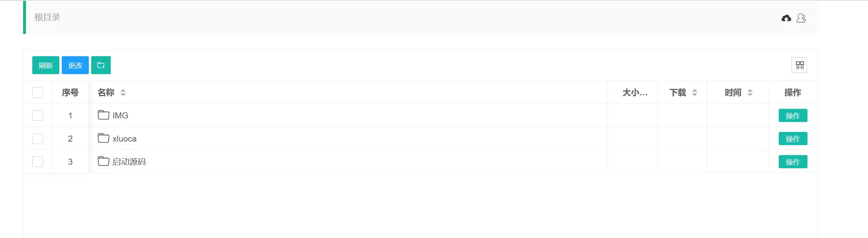Click the IMG folder icon
This screenshot has width=868, height=238.
104,115
